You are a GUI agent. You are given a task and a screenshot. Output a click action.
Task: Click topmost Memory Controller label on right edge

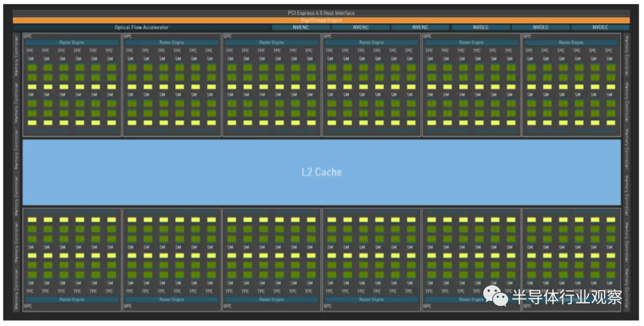pos(627,55)
